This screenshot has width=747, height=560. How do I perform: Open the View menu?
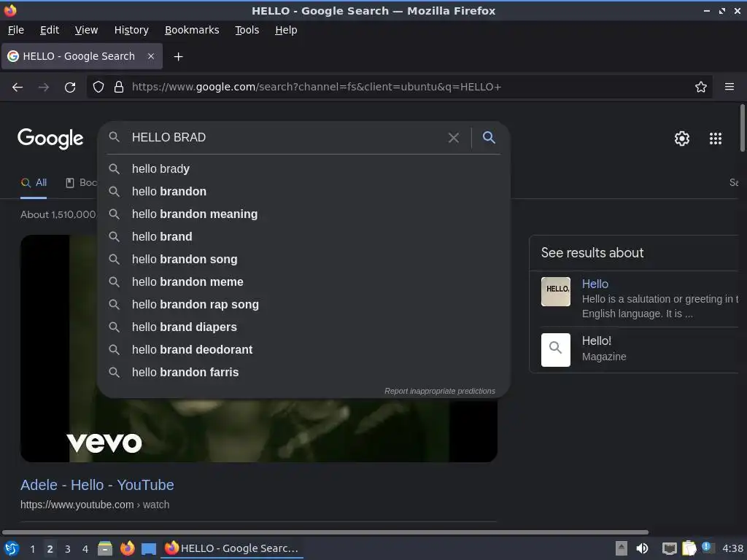coord(86,30)
